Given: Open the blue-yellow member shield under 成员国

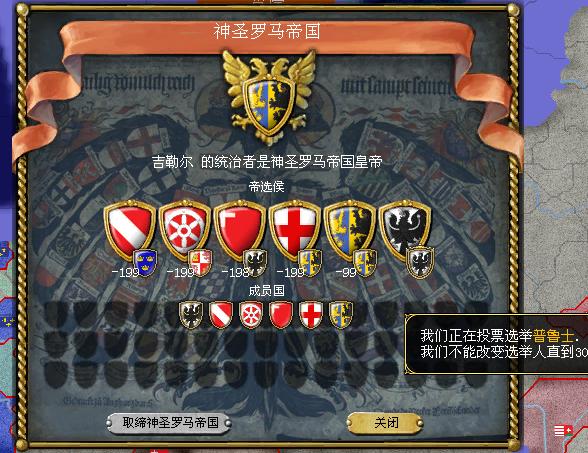Looking at the screenshot, I should click(341, 315).
